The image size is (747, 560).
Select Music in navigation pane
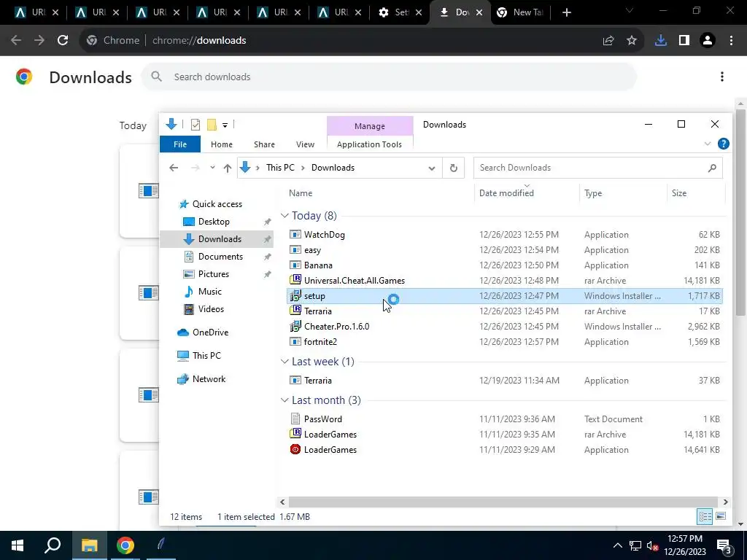coord(209,292)
